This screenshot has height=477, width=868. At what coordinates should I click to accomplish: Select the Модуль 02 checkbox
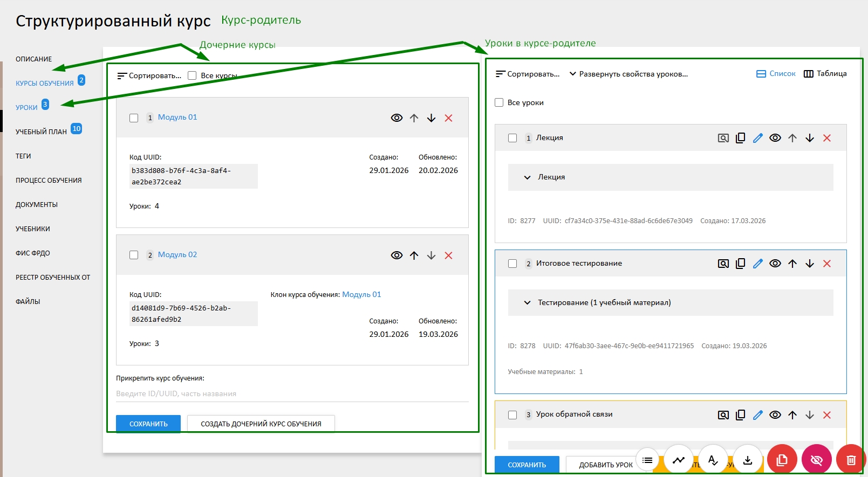(x=134, y=255)
